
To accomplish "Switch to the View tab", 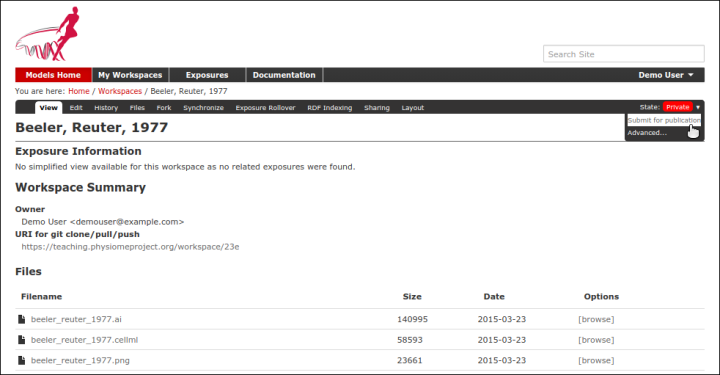I will click(x=49, y=107).
